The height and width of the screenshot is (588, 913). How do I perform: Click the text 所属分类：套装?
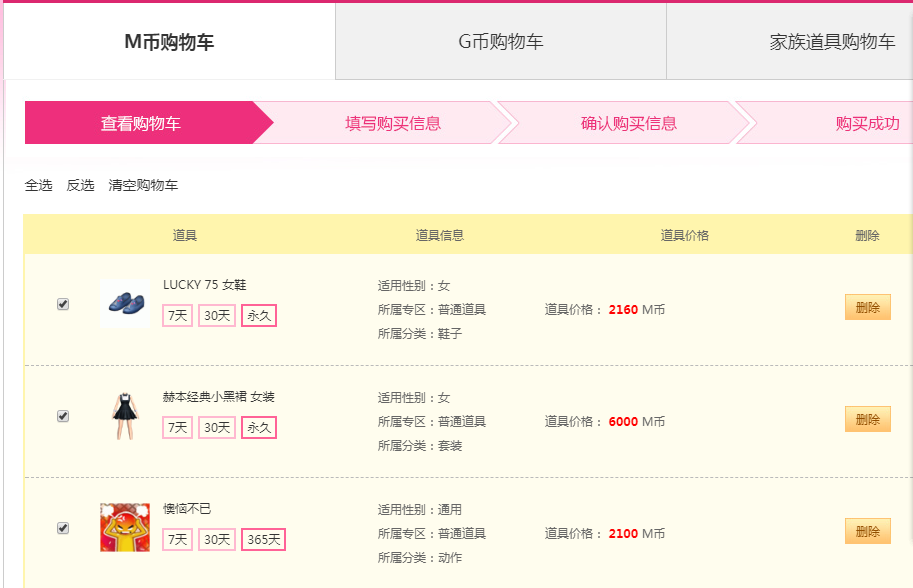pos(420,445)
